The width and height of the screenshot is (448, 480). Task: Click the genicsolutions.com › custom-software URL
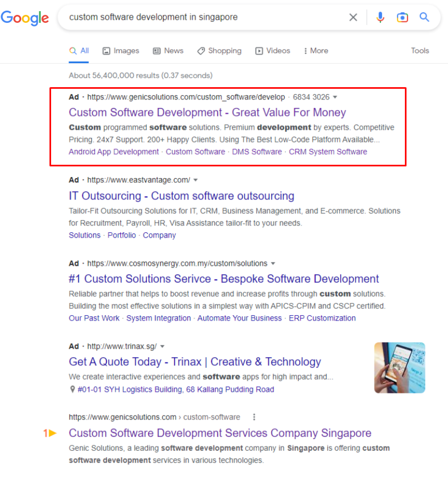154,417
